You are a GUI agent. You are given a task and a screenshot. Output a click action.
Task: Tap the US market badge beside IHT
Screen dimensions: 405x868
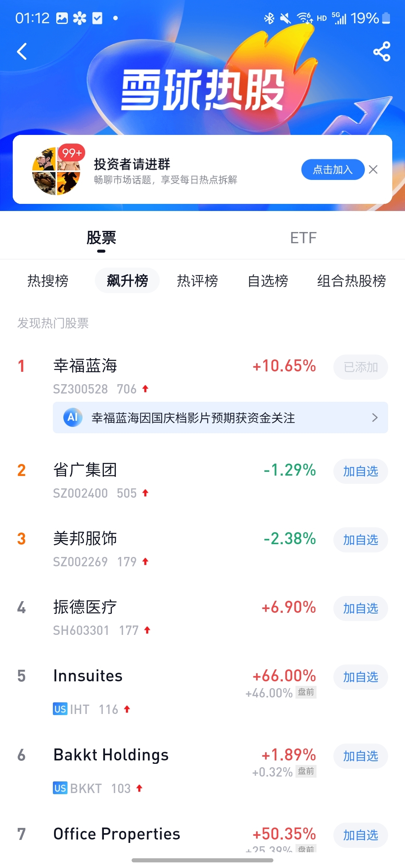tap(60, 709)
